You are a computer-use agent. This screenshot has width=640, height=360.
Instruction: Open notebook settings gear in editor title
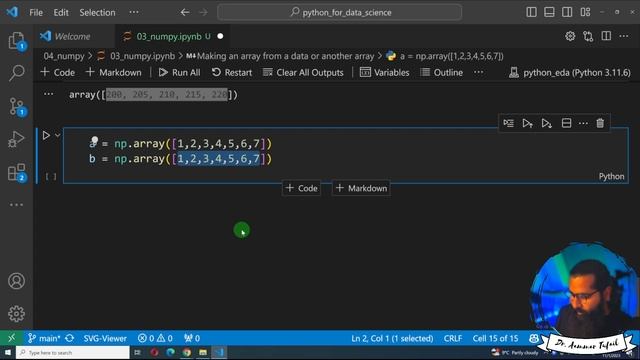coord(570,36)
